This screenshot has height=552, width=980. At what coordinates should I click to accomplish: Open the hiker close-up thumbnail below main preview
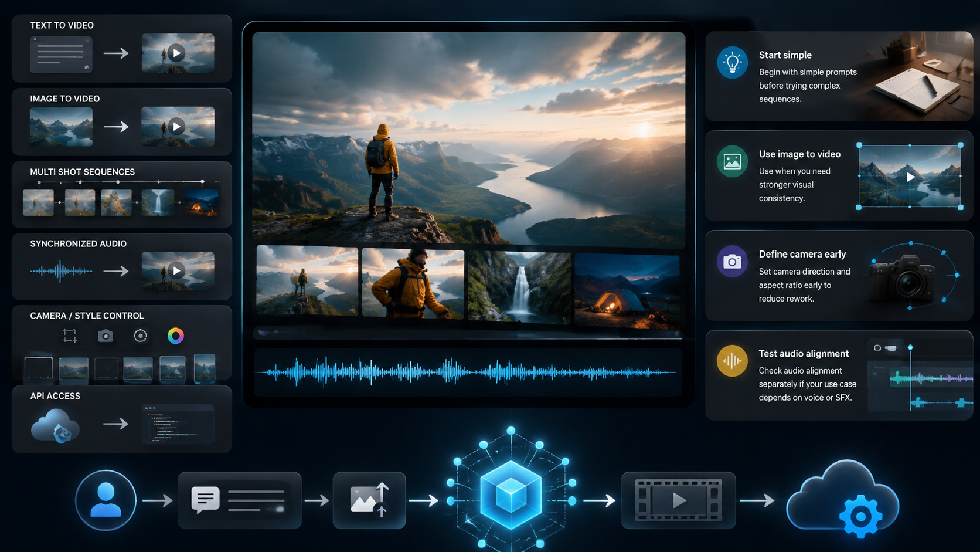click(413, 283)
